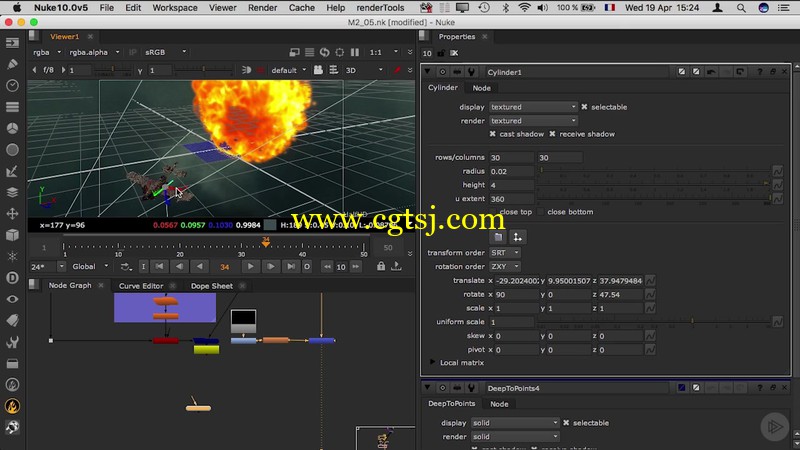Open the Render menu
Image resolution: width=800 pixels, height=450 pixels.
pos(262,8)
